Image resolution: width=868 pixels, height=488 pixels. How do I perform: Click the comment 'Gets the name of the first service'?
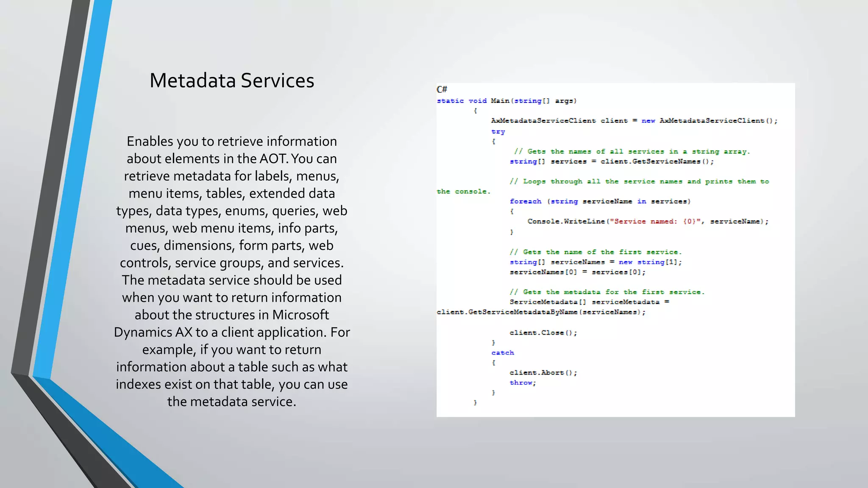coord(595,252)
